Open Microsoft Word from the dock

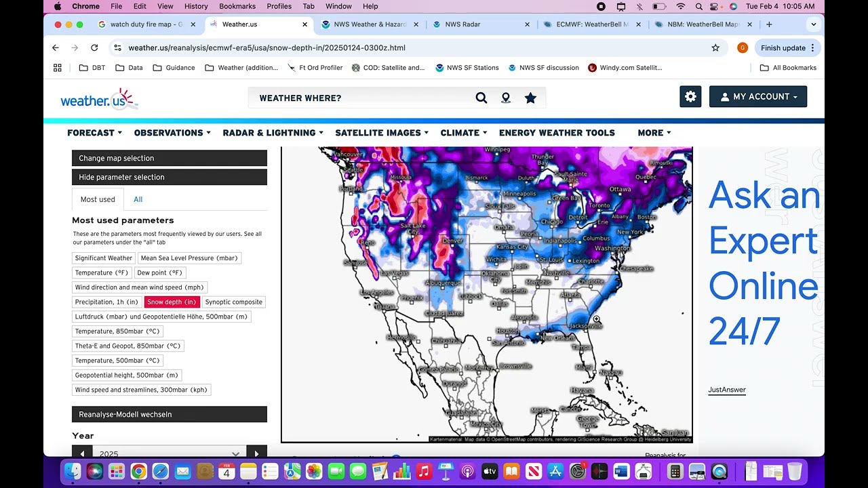(x=621, y=471)
